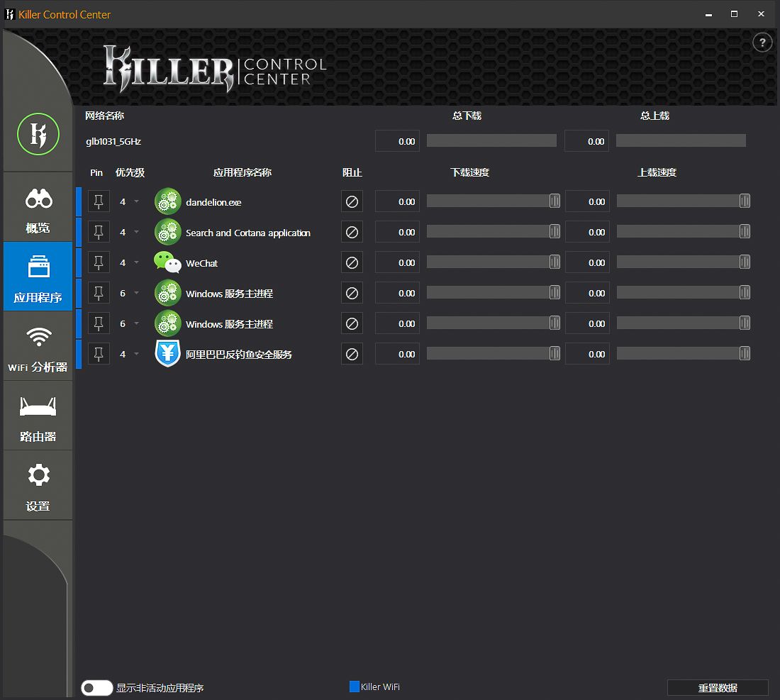The height and width of the screenshot is (700, 780).
Task: Go to the 路由器 tab
Action: pyautogui.click(x=38, y=416)
